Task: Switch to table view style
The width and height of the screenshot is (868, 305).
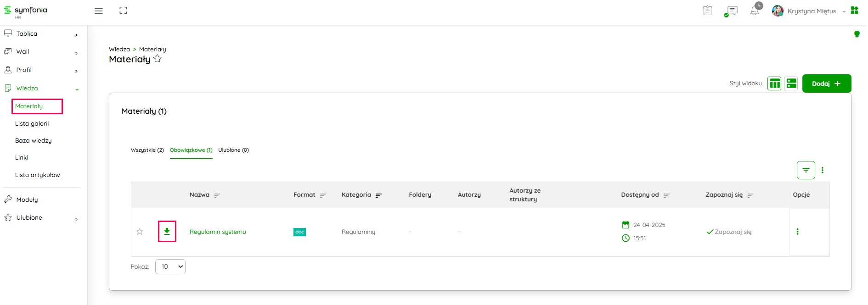Action: (774, 83)
